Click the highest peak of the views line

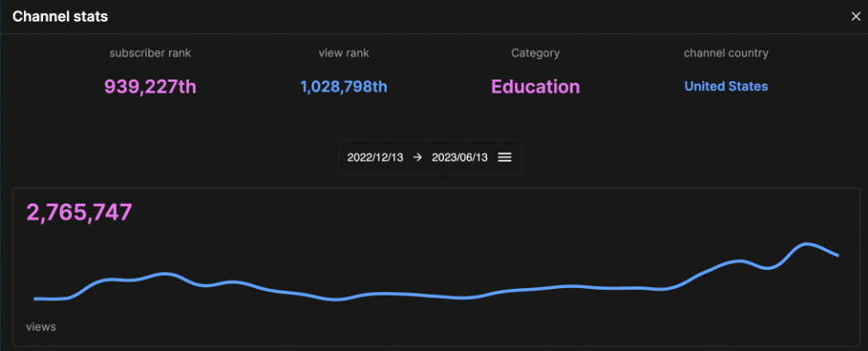(x=805, y=244)
